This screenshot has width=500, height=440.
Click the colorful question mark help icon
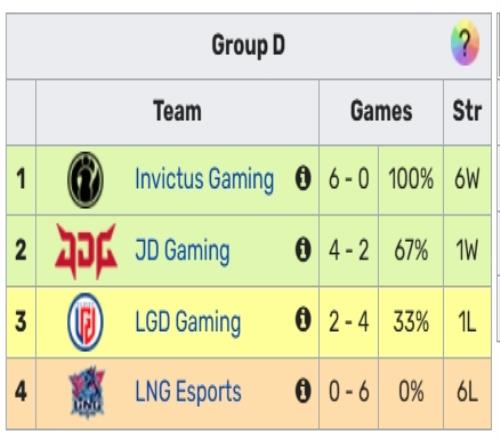click(x=465, y=43)
